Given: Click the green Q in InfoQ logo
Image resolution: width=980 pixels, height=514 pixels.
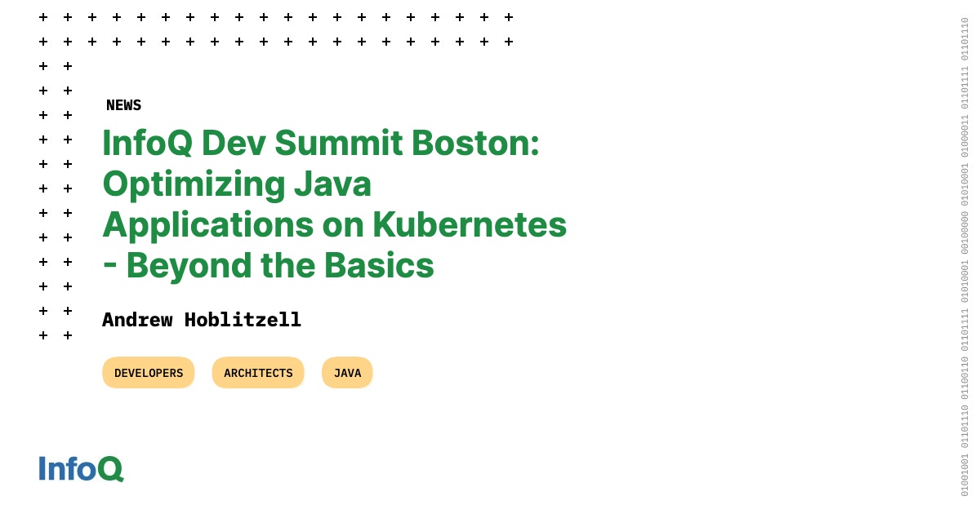Looking at the screenshot, I should coord(110,468).
